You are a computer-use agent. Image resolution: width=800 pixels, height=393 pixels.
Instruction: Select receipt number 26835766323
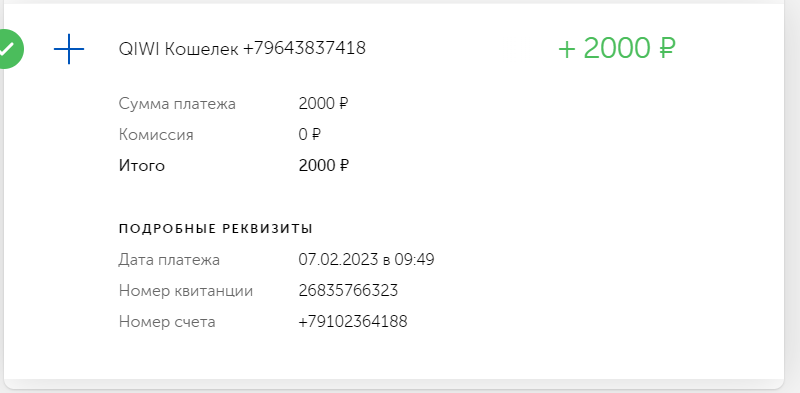(348, 291)
